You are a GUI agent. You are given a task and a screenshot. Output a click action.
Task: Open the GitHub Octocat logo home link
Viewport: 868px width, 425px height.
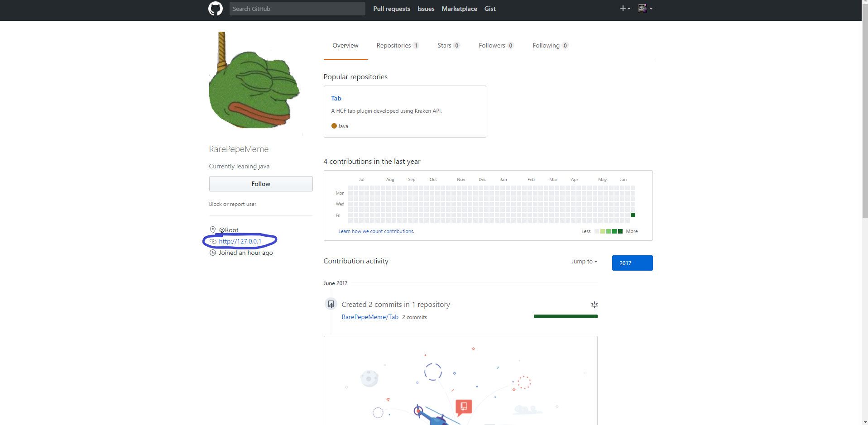coord(216,9)
